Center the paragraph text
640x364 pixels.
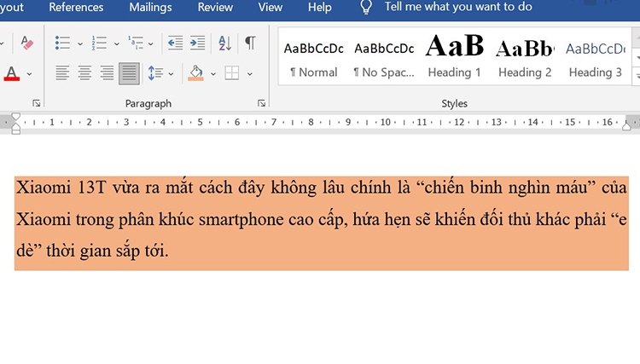84,73
